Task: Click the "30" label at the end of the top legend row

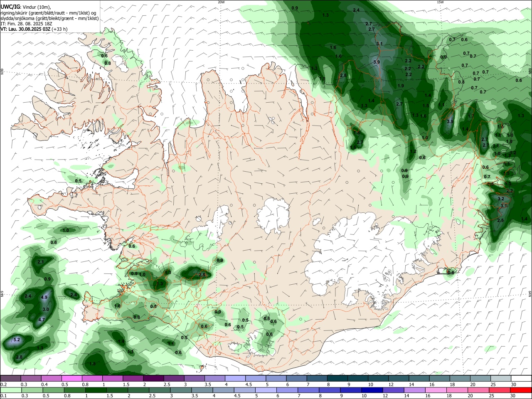Action: (513, 384)
